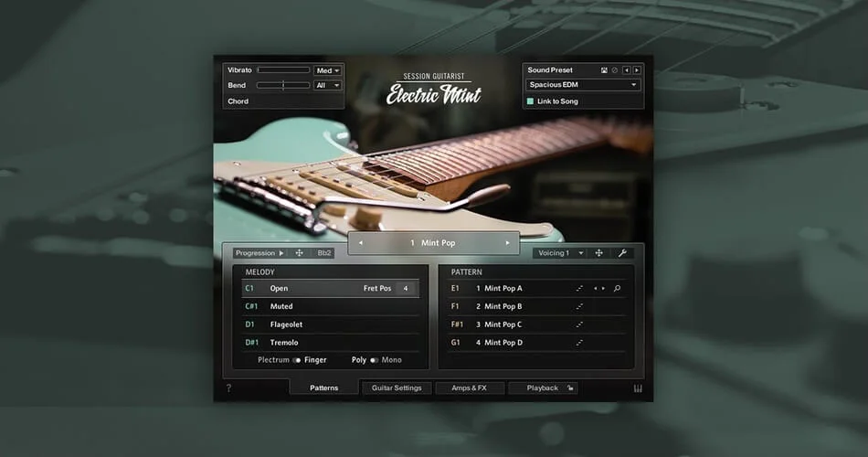868x457 pixels.
Task: Click the Fret Pos value field 4
Action: (x=406, y=289)
